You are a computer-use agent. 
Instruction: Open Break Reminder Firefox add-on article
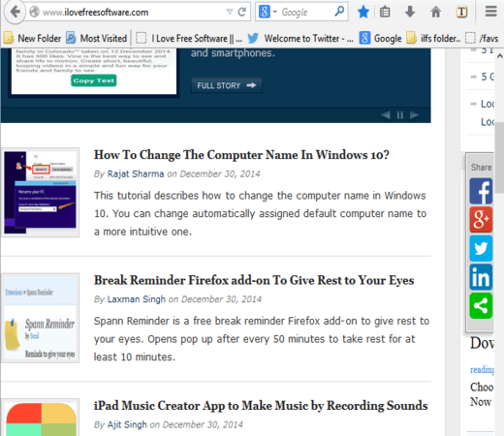254,280
